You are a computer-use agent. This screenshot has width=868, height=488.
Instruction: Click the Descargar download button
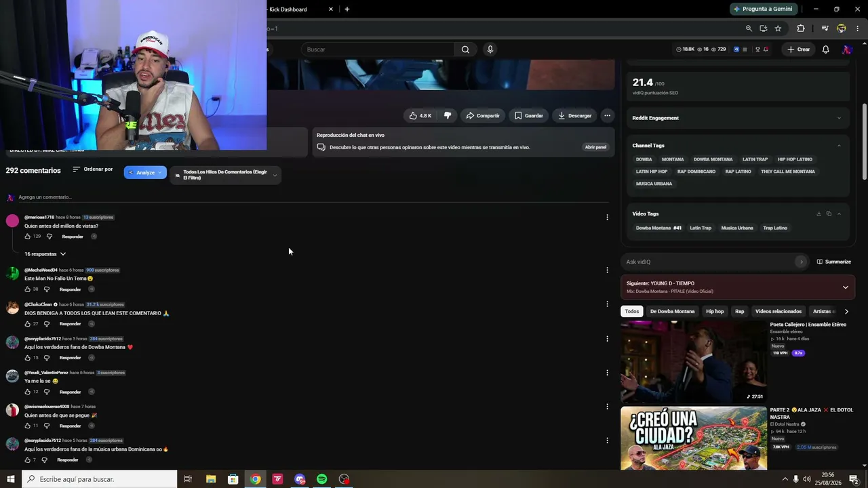click(574, 116)
